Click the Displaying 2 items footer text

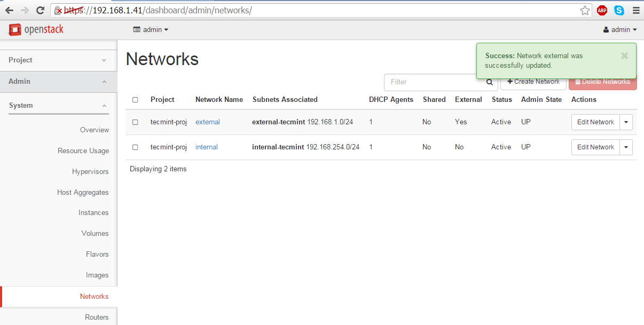click(158, 169)
